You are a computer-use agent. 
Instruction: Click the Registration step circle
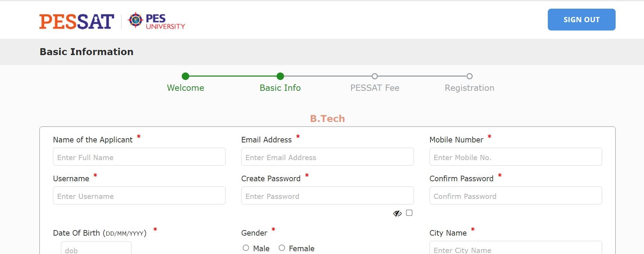click(x=470, y=77)
